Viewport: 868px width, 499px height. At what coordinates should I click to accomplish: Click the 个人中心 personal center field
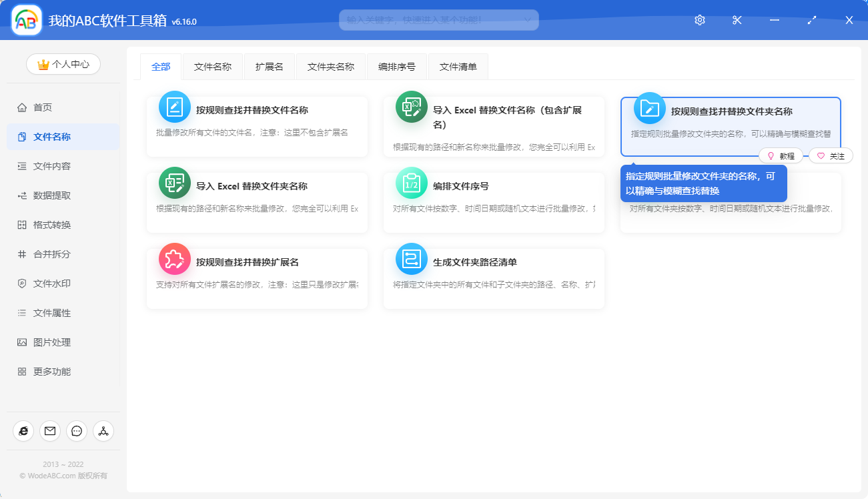point(63,64)
